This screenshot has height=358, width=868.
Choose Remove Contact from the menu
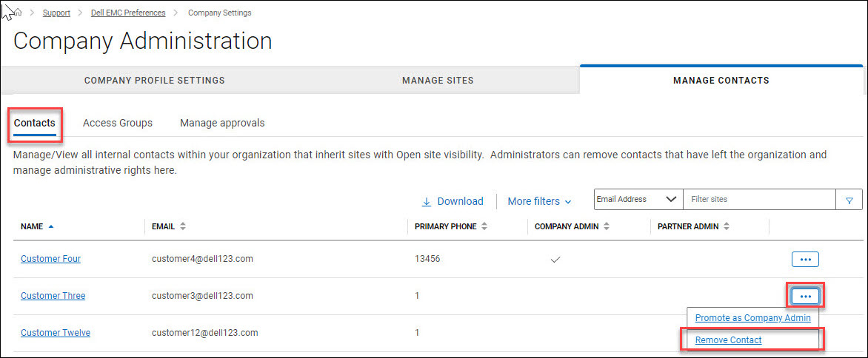728,340
